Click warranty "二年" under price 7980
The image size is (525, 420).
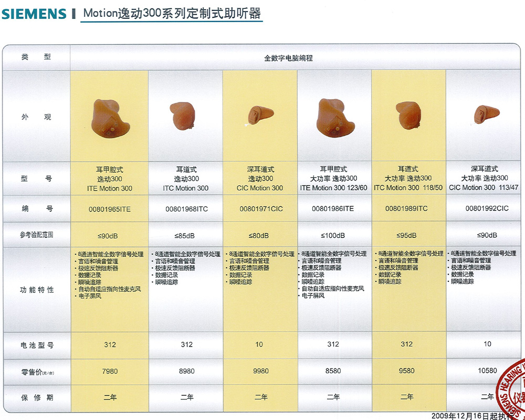coord(110,397)
